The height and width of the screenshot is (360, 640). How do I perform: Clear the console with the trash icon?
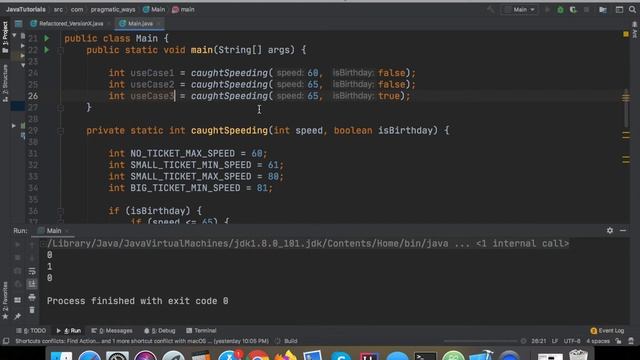(32, 311)
